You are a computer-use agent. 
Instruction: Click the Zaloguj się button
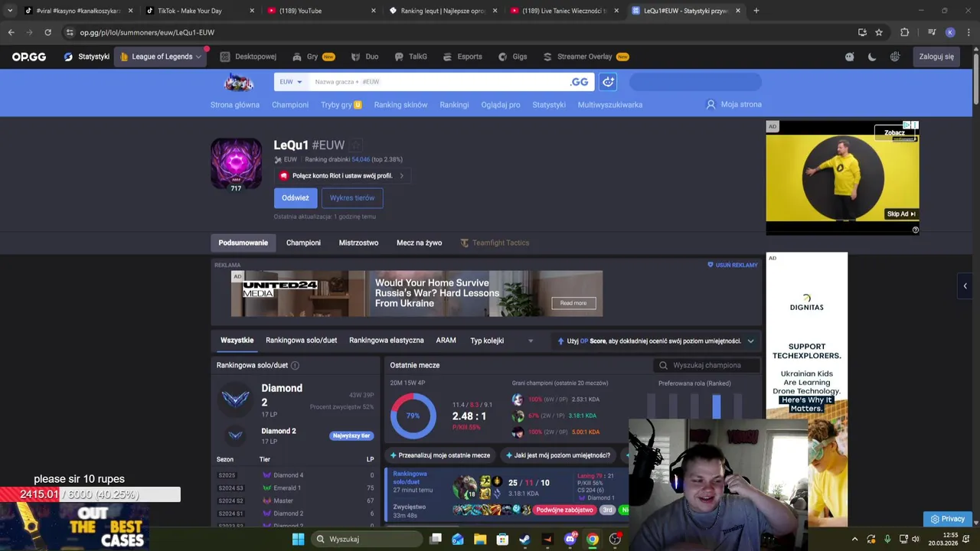[x=936, y=57]
